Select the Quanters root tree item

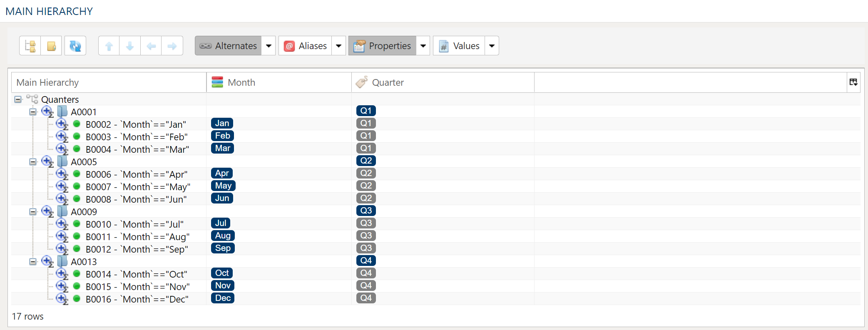60,99
